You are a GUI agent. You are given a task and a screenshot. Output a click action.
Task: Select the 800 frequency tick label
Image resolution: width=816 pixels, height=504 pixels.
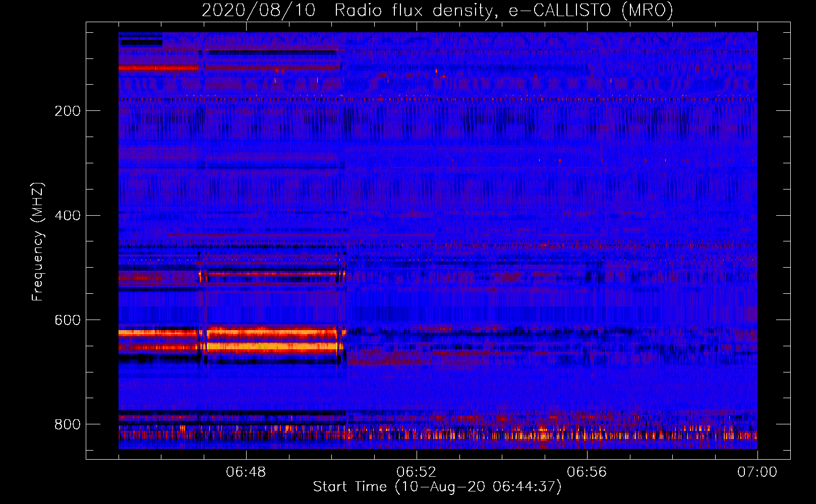pos(68,424)
